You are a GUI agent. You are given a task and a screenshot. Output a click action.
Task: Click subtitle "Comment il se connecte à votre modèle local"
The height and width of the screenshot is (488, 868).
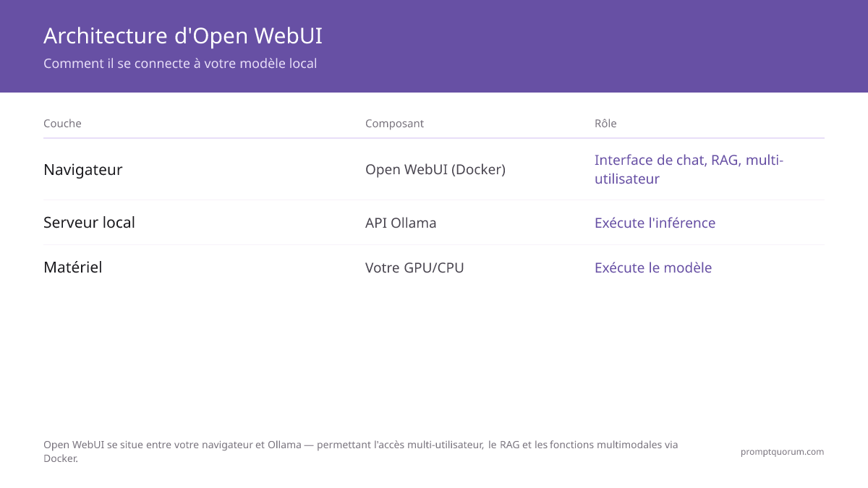point(180,63)
